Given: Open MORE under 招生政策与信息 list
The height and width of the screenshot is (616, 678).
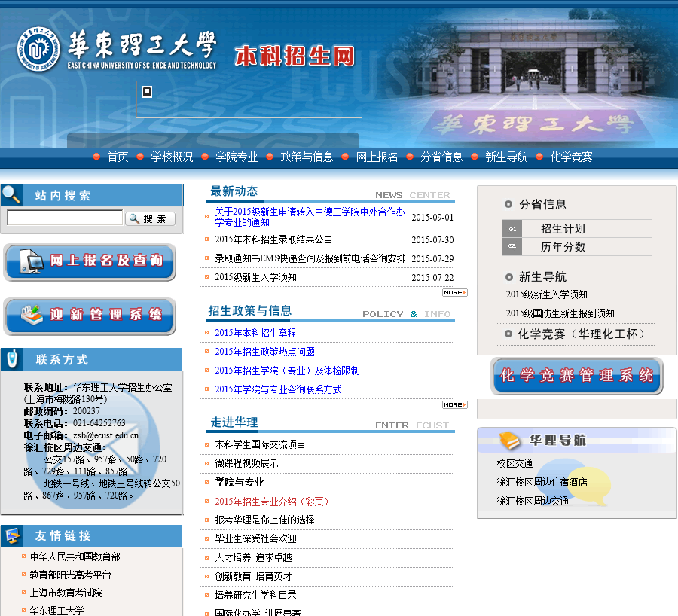Looking at the screenshot, I should point(454,404).
